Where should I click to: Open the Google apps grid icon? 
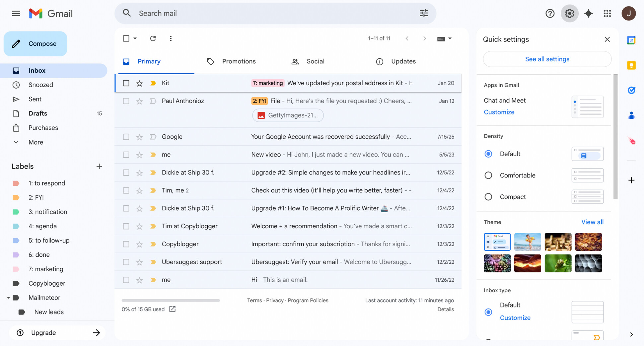click(607, 13)
